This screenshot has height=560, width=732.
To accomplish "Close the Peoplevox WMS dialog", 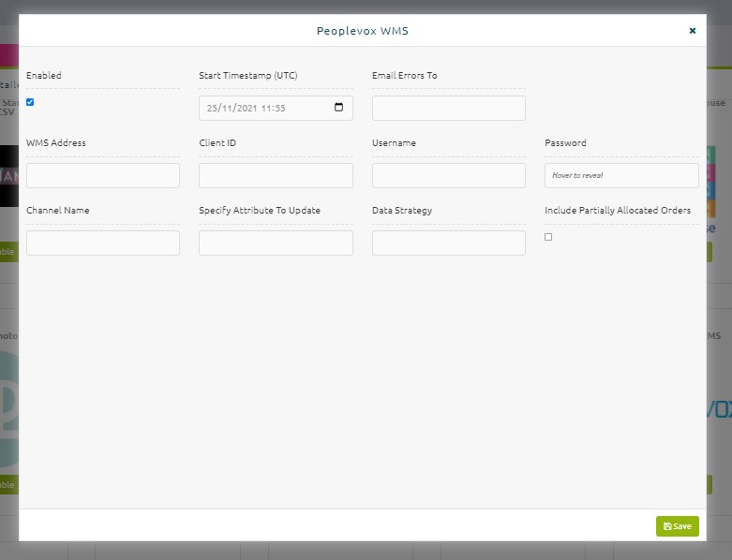I will [x=693, y=31].
